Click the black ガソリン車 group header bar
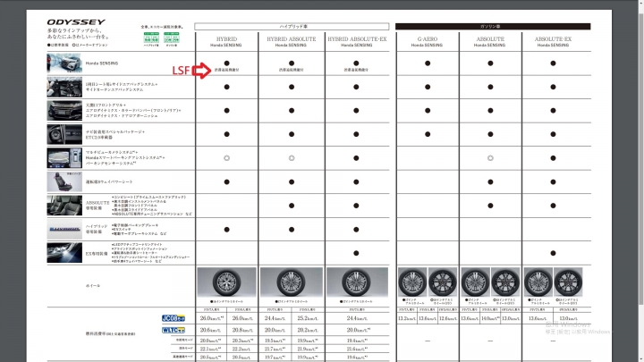Image resolution: width=644 pixels, height=362 pixels. click(x=493, y=26)
